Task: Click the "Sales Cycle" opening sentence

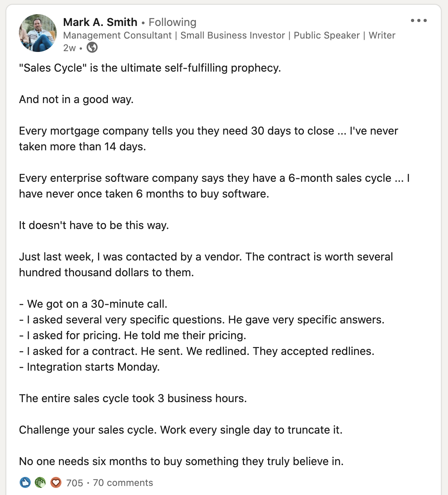Action: (150, 68)
